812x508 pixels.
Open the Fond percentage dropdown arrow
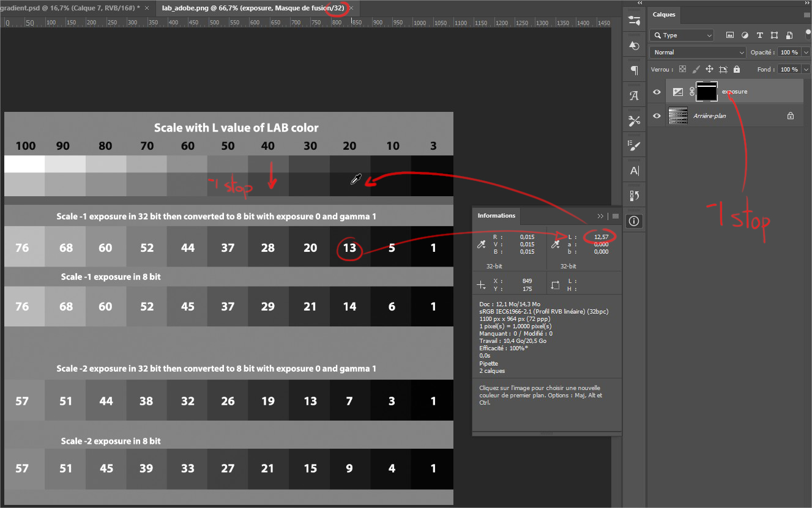point(806,69)
